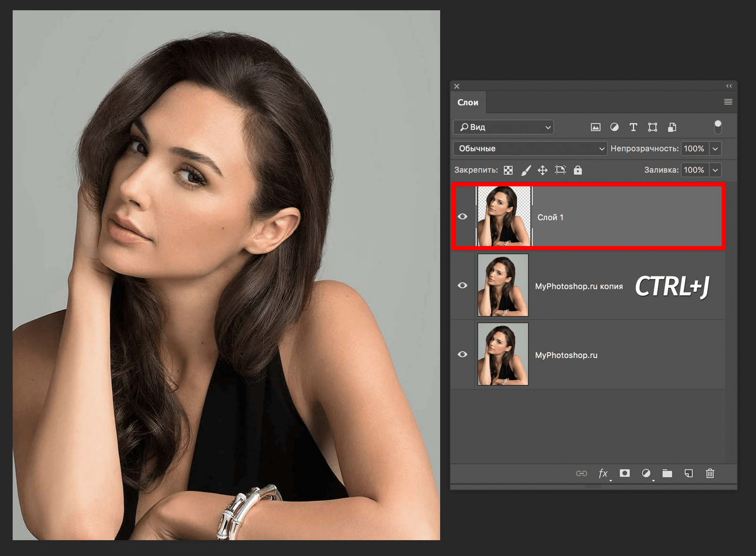The height and width of the screenshot is (556, 756).
Task: Open the layer styles fx menu
Action: (x=603, y=473)
